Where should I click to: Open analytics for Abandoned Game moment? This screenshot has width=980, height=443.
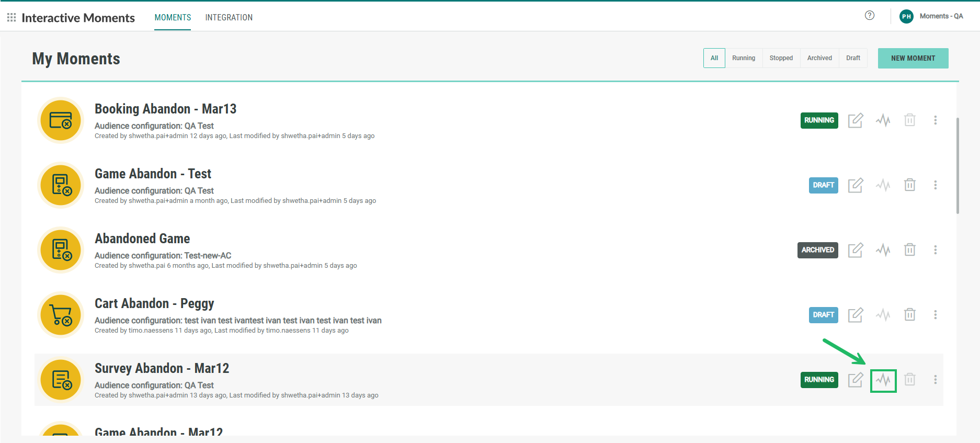tap(883, 250)
